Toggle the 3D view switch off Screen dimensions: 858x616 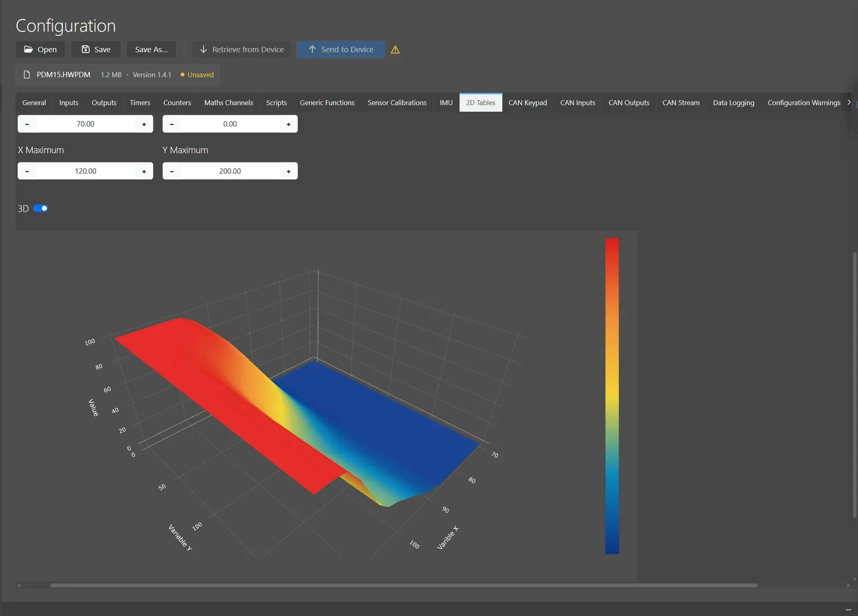pyautogui.click(x=41, y=208)
